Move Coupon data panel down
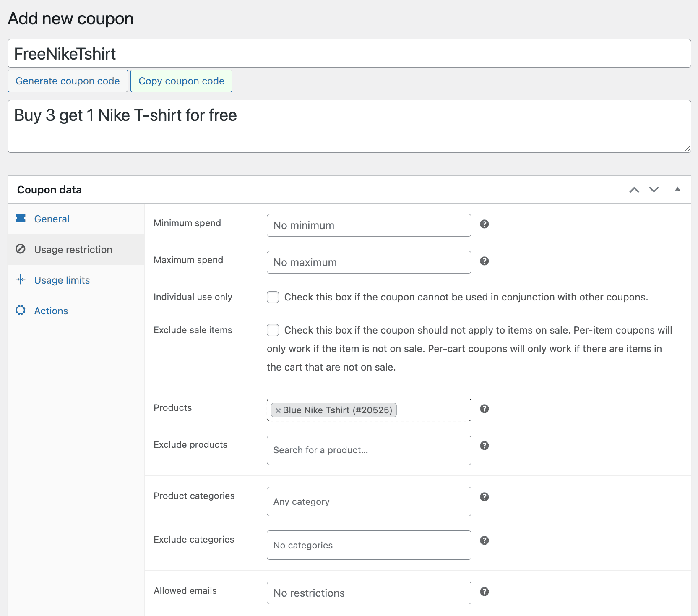Viewport: 698px width, 616px height. [x=654, y=190]
